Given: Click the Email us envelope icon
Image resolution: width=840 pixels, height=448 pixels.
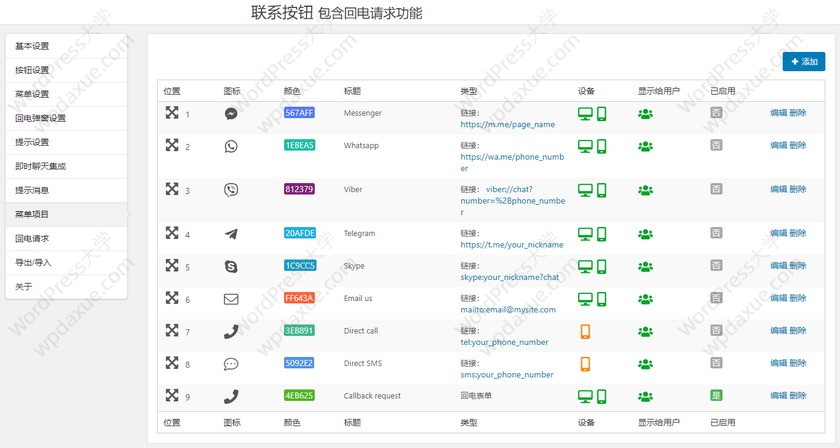Looking at the screenshot, I should coord(231,299).
